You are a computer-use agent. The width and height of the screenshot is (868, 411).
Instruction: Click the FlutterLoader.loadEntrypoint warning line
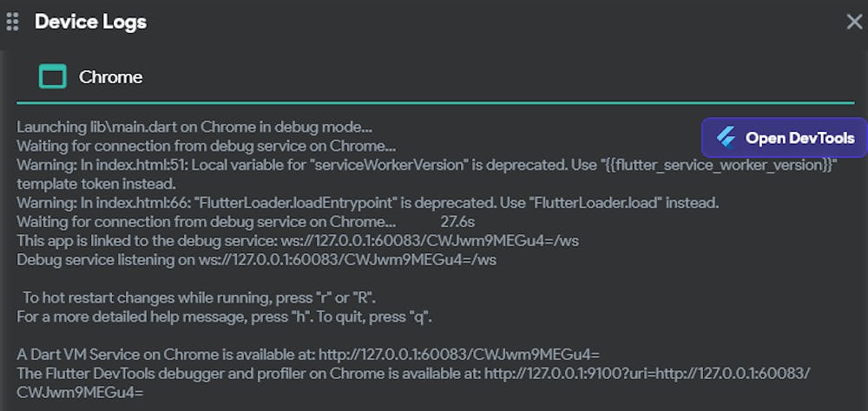click(x=368, y=203)
